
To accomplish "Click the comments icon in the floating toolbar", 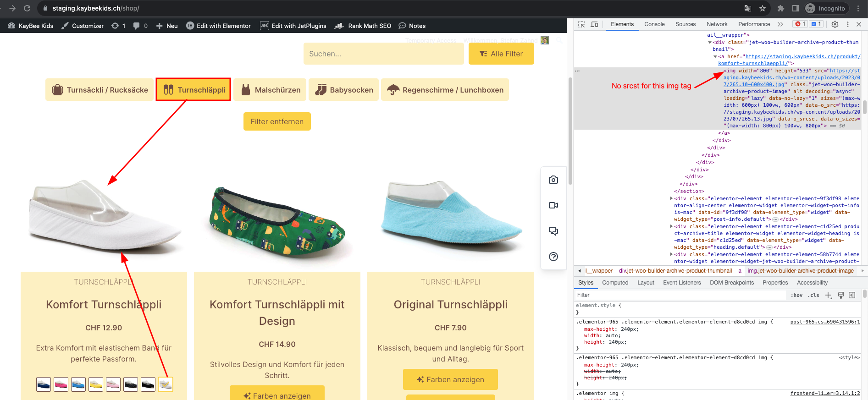I will pyautogui.click(x=553, y=231).
